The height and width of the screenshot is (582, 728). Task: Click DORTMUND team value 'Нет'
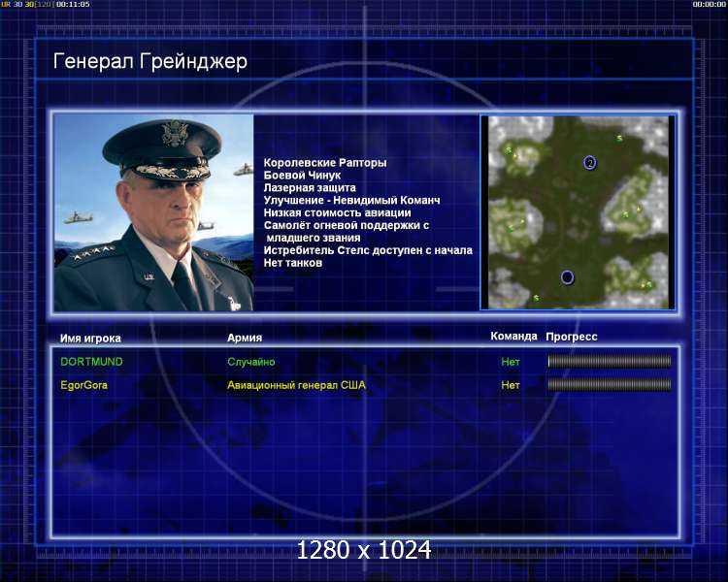click(511, 362)
